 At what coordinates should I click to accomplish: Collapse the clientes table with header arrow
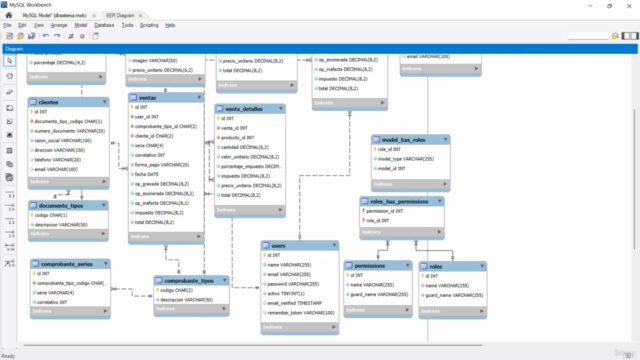click(x=104, y=102)
